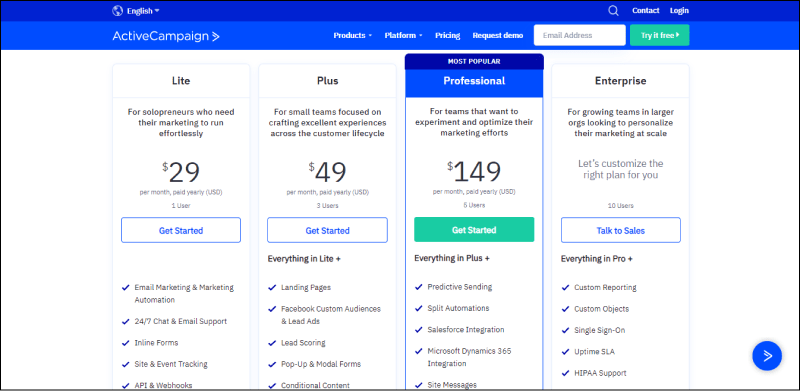Screen dimensions: 800x391
Task: Click Get Started under Lite plan
Action: pyautogui.click(x=181, y=230)
